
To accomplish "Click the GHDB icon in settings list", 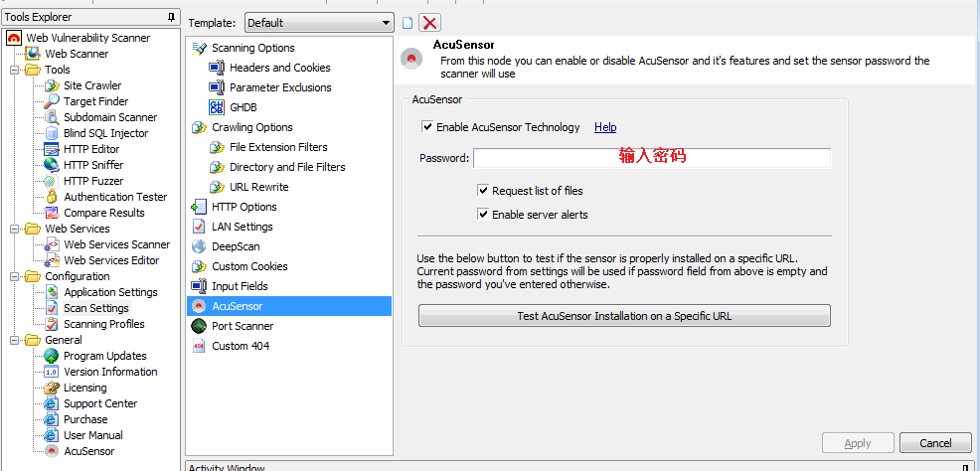I will coord(217,107).
